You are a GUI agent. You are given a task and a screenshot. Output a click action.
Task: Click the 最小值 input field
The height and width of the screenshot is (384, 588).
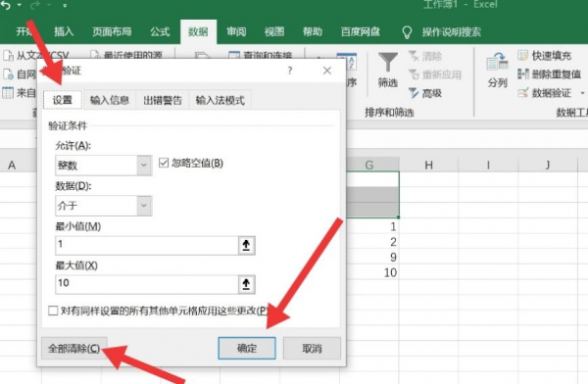pyautogui.click(x=147, y=245)
